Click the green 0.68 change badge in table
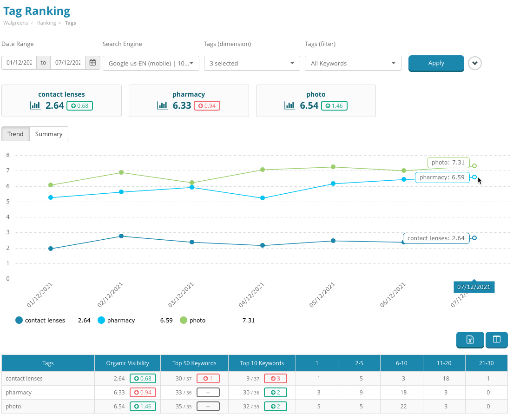 pyautogui.click(x=143, y=379)
